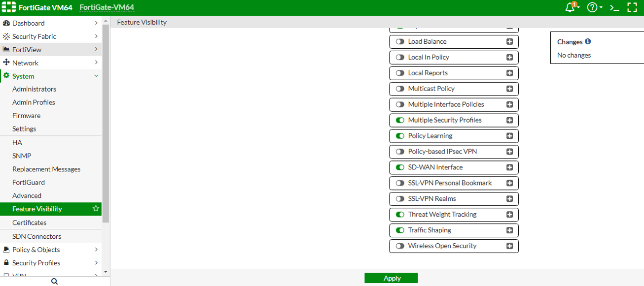Screen dimensions: 644x286
Task: Click the plus icon on Load Balance
Action: (510, 42)
